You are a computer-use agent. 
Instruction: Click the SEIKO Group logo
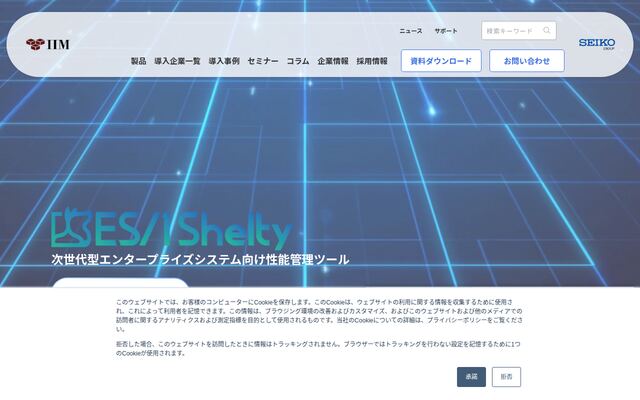click(597, 44)
